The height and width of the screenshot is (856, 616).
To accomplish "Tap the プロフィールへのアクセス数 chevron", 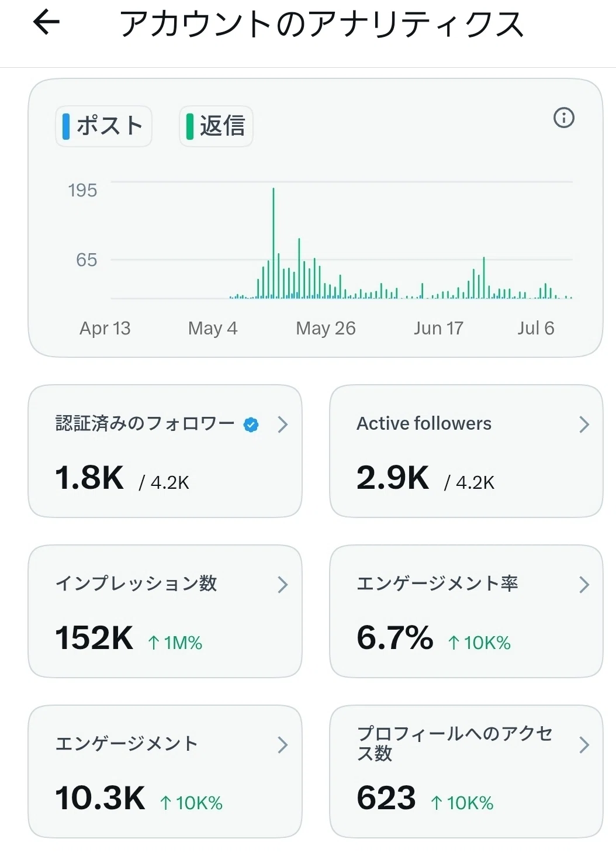I will point(584,745).
